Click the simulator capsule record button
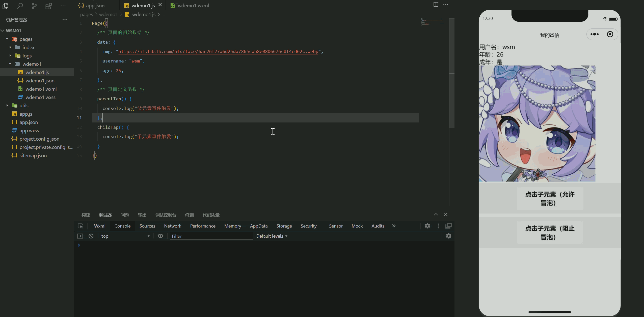Image resolution: width=644 pixels, height=317 pixels. [x=610, y=34]
